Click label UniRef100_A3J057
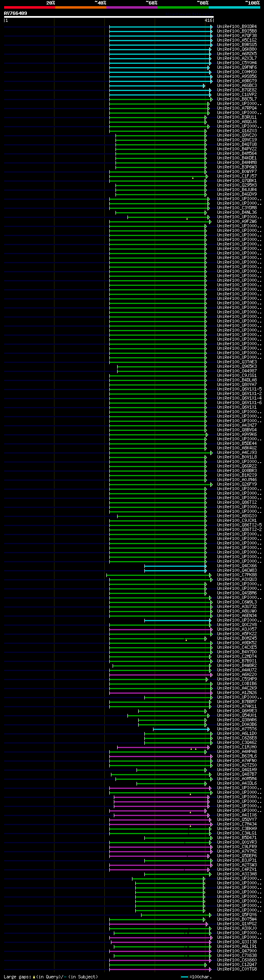The image size is (264, 980). (x=237, y=629)
